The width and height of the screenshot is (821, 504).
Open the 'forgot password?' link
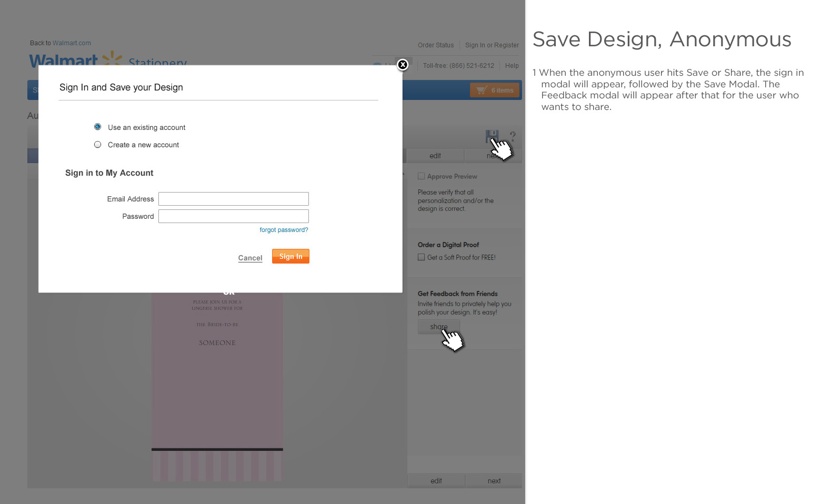point(284,229)
